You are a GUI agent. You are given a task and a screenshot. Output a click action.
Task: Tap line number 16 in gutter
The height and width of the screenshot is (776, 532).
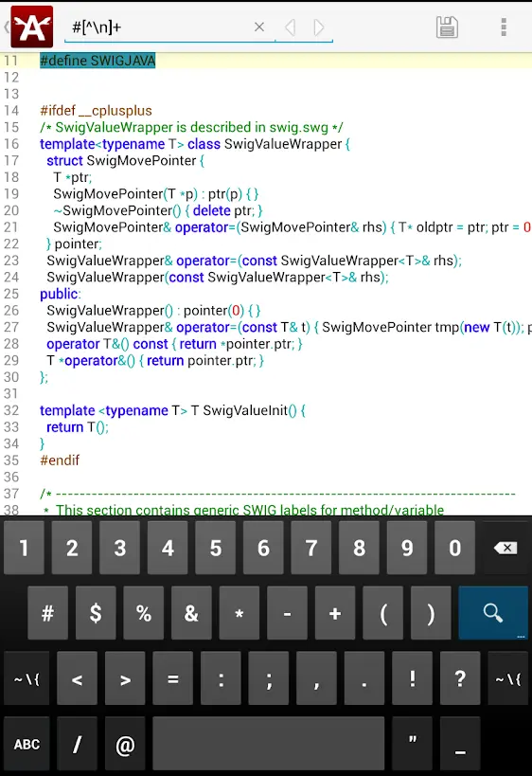(x=11, y=144)
